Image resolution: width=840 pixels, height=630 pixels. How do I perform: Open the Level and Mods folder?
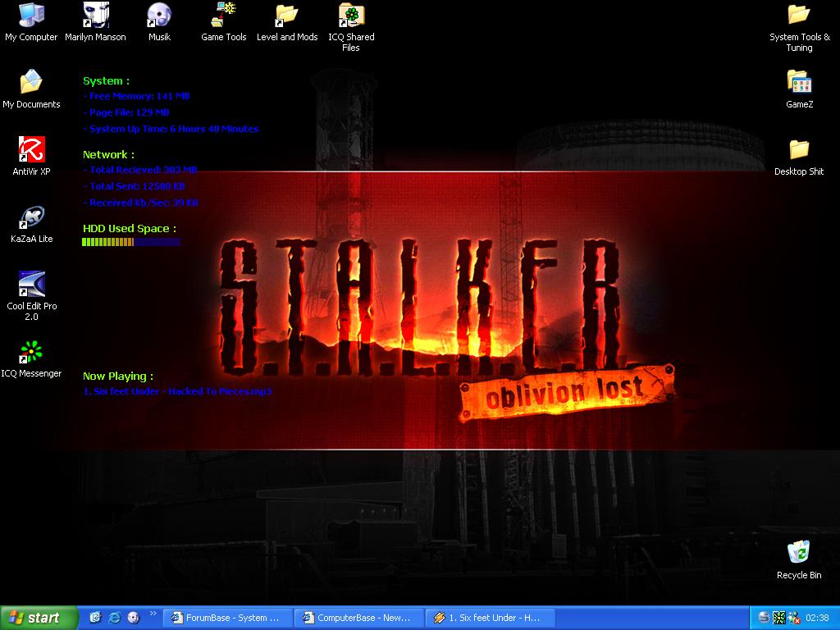pos(287,22)
